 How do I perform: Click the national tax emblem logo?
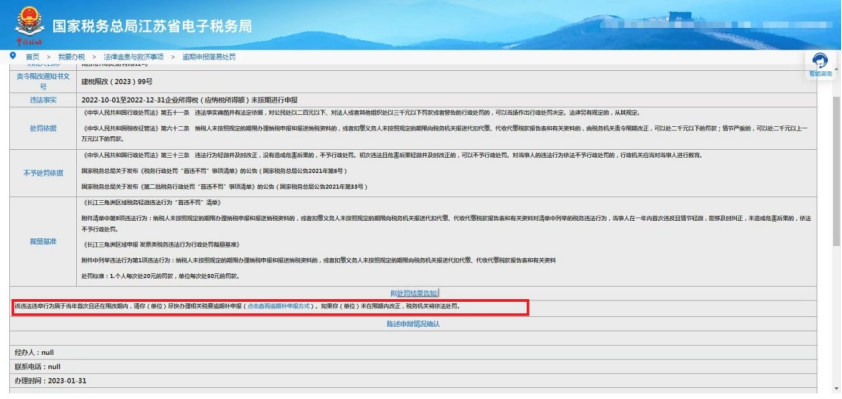(29, 24)
